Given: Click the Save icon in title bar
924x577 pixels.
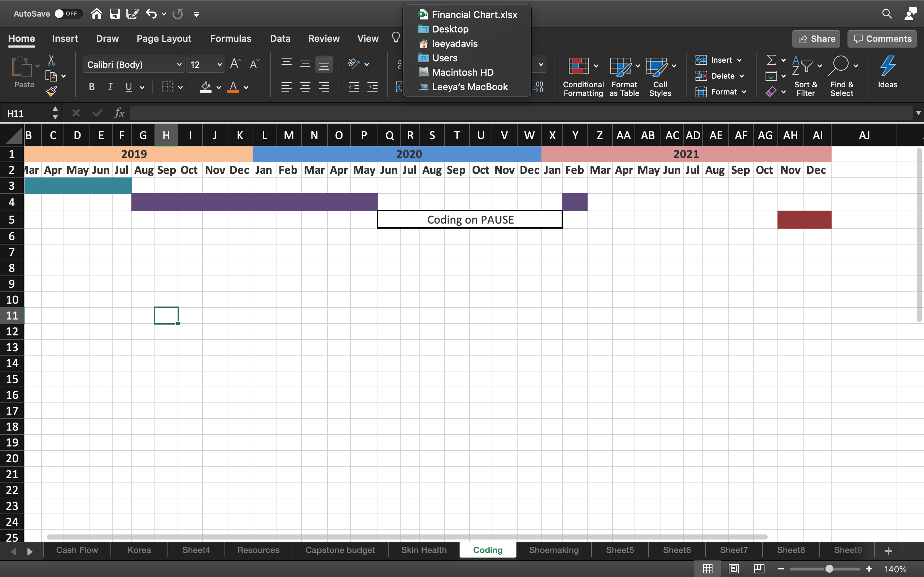Looking at the screenshot, I should pos(114,14).
